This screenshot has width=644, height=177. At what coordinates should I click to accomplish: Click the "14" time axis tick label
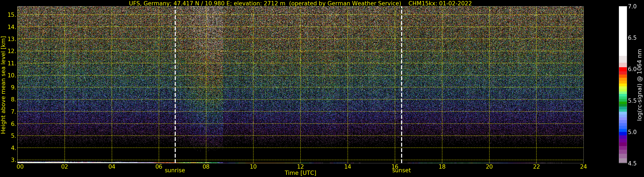[x=348, y=166]
